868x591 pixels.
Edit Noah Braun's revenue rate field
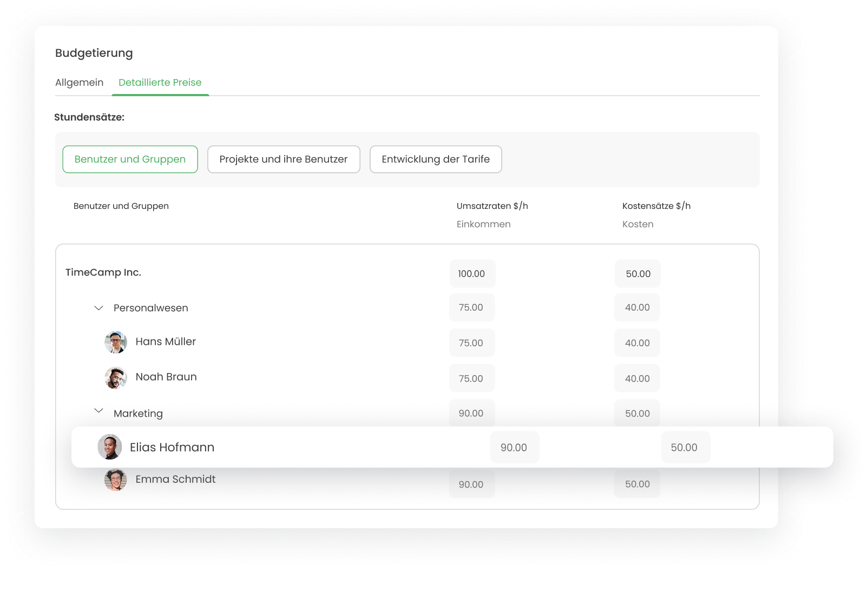coord(471,379)
